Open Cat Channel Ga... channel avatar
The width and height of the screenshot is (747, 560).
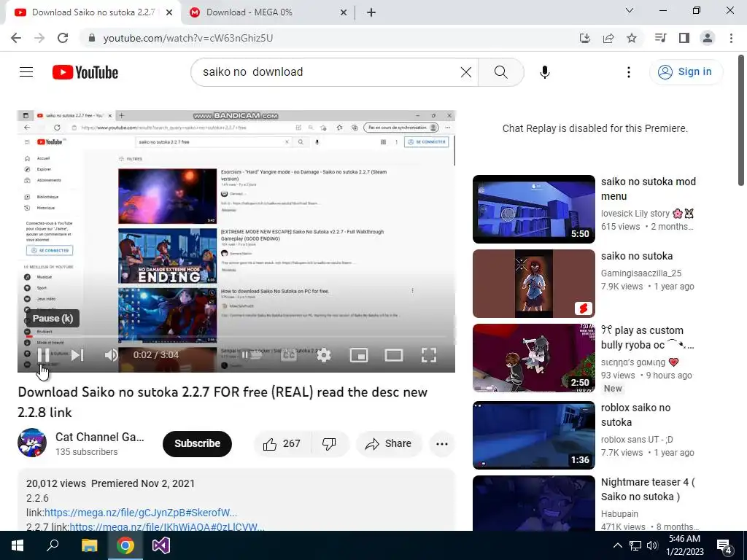point(32,443)
